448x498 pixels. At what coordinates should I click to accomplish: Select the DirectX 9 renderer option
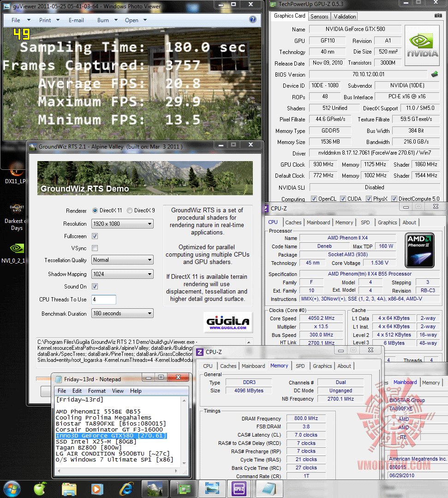click(x=130, y=210)
